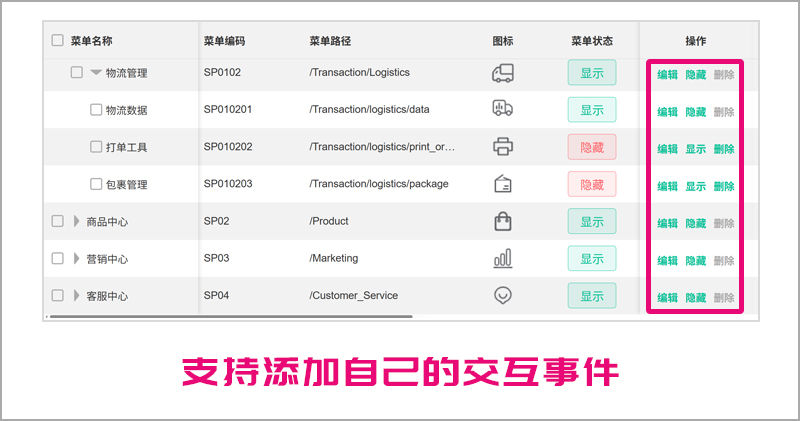Screen dimensions: 800x421
Task: Click the table's horizontal scrollbar thumb
Action: click(x=231, y=317)
